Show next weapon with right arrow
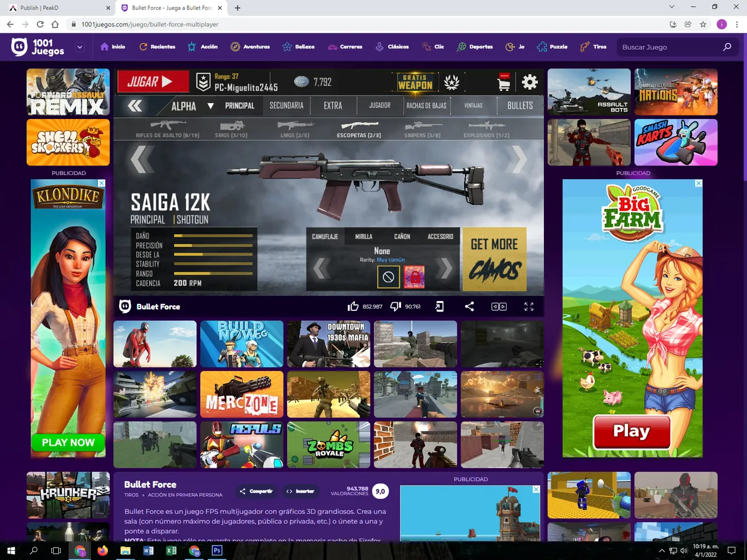This screenshot has height=560, width=747. tap(519, 159)
